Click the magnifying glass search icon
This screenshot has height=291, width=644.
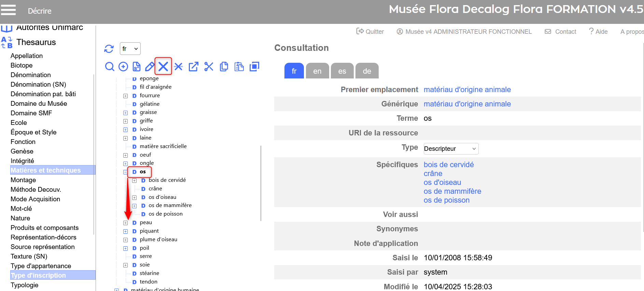pos(110,67)
